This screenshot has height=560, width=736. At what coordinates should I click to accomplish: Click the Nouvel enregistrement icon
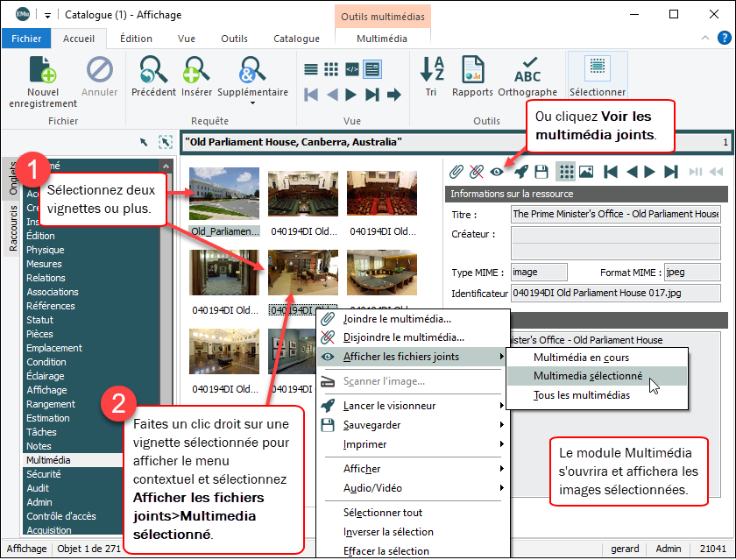tap(43, 69)
